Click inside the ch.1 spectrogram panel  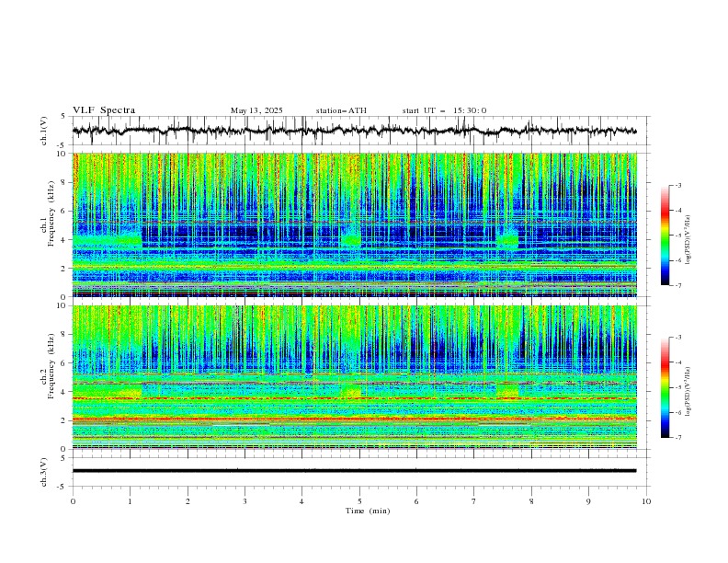pyautogui.click(x=355, y=224)
